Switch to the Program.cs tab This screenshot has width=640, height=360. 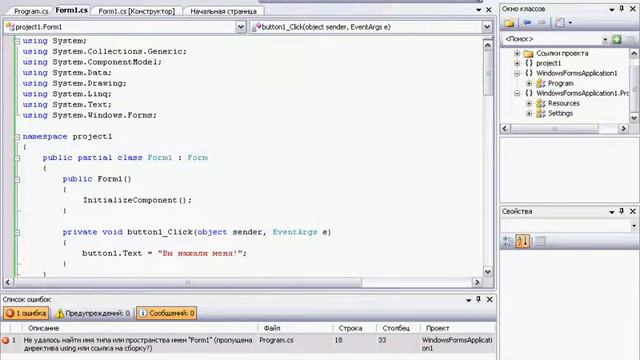31,11
